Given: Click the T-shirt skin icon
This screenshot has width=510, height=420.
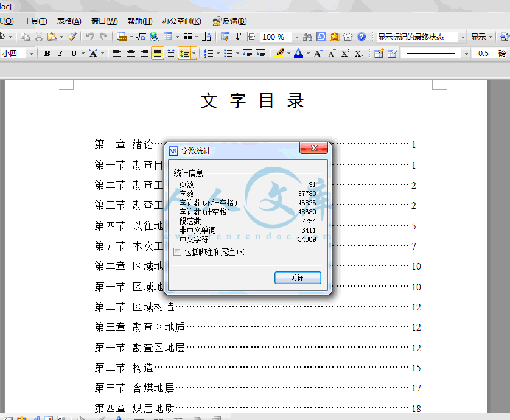Looking at the screenshot, I should (348, 37).
